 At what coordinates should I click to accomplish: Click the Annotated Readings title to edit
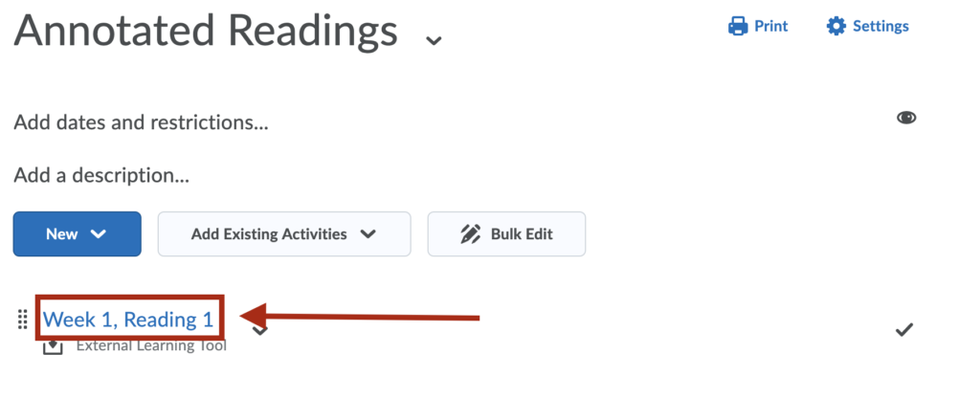click(x=206, y=32)
